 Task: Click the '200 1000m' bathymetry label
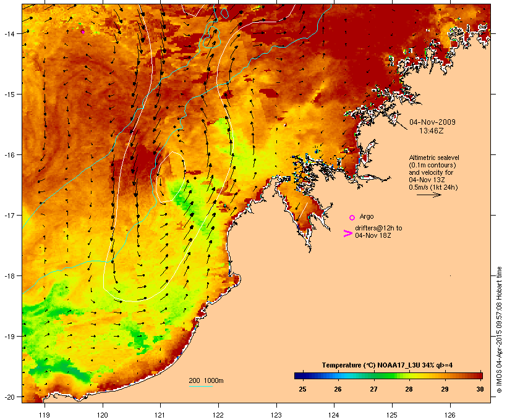coord(206,380)
